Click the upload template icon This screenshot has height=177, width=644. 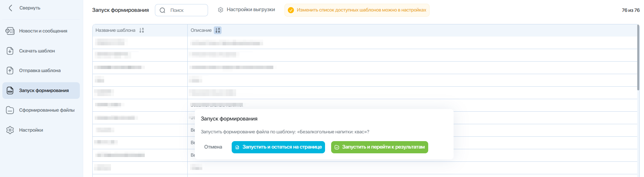pos(10,70)
